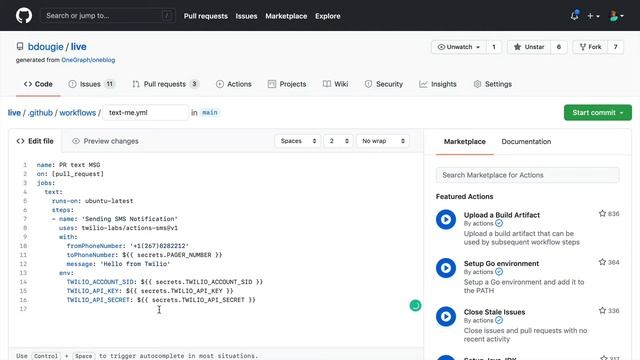Switch to the Actions tab
The width and height of the screenshot is (640, 360).
click(233, 84)
